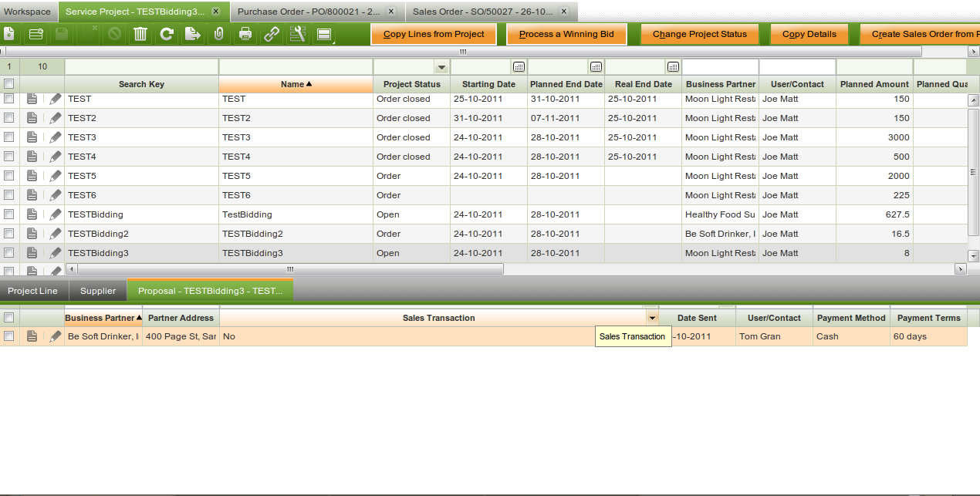Open Sales Transaction column menu arrow

coord(653,318)
